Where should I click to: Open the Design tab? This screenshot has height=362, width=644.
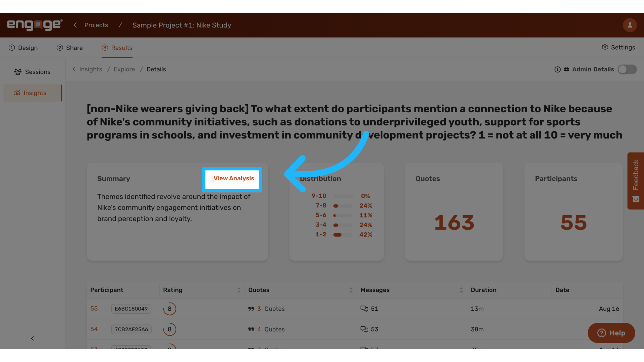(x=23, y=48)
